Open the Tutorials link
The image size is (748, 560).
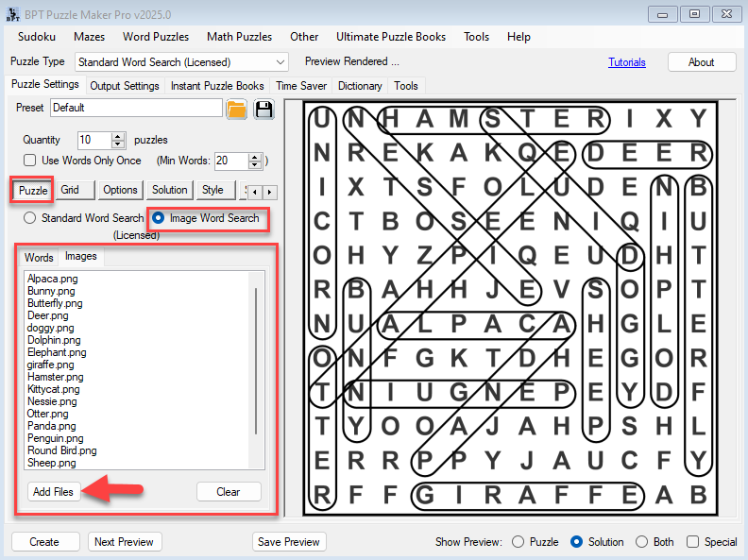point(626,62)
